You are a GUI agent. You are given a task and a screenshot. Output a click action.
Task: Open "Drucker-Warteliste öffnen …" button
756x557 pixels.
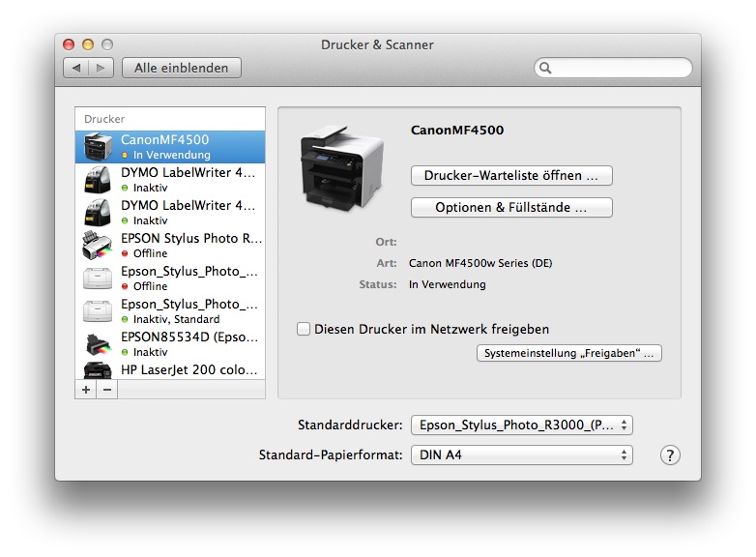tap(511, 176)
